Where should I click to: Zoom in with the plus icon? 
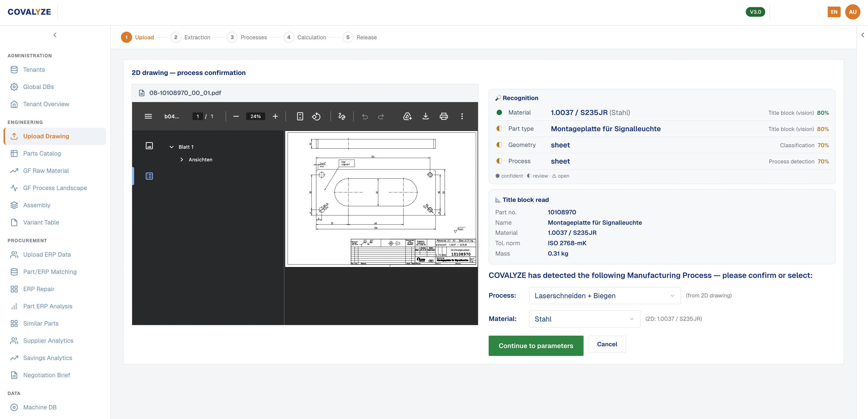pos(275,116)
